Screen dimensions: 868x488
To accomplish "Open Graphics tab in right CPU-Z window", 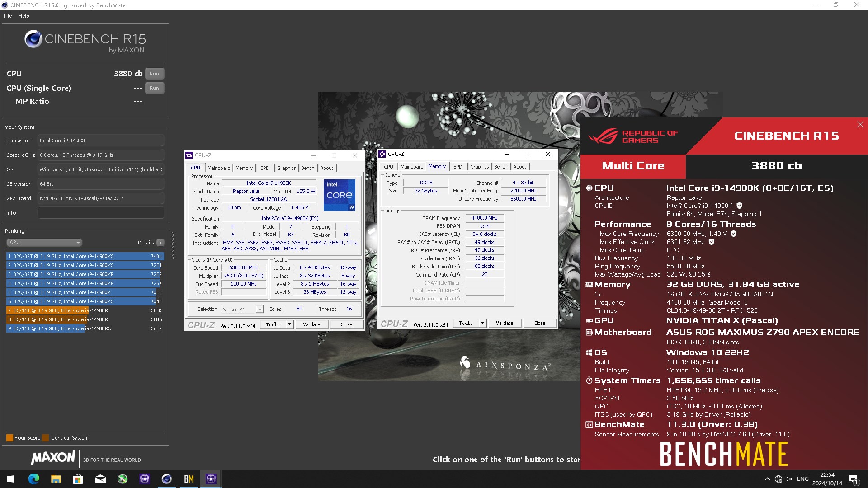I will (x=480, y=167).
